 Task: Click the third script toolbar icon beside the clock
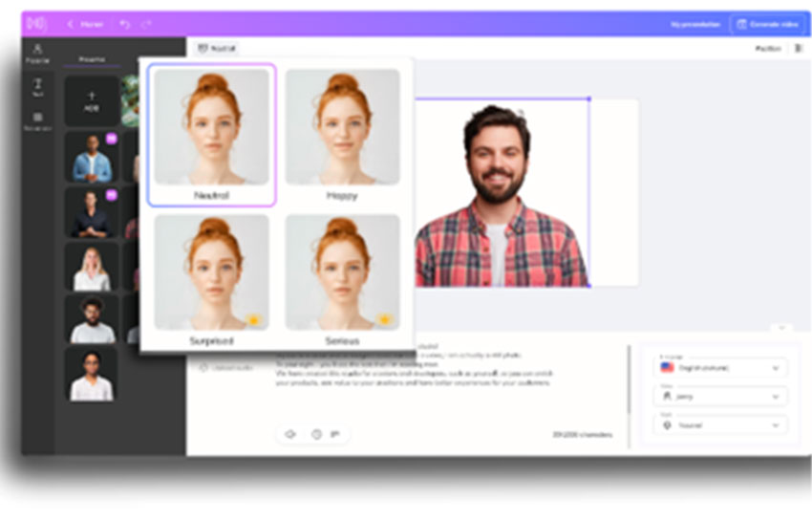pos(335,434)
